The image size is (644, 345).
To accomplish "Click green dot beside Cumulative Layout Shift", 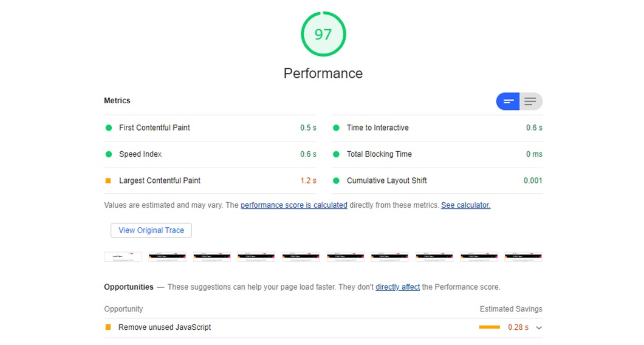I will [336, 180].
